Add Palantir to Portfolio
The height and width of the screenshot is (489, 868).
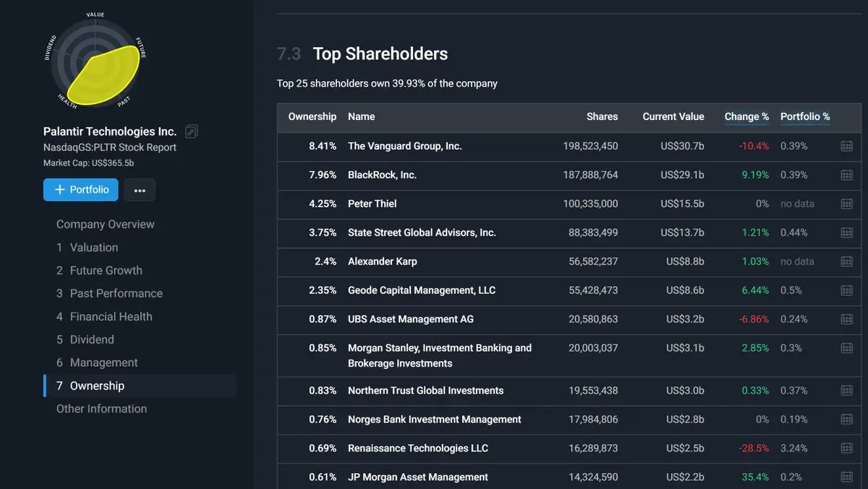(x=81, y=190)
